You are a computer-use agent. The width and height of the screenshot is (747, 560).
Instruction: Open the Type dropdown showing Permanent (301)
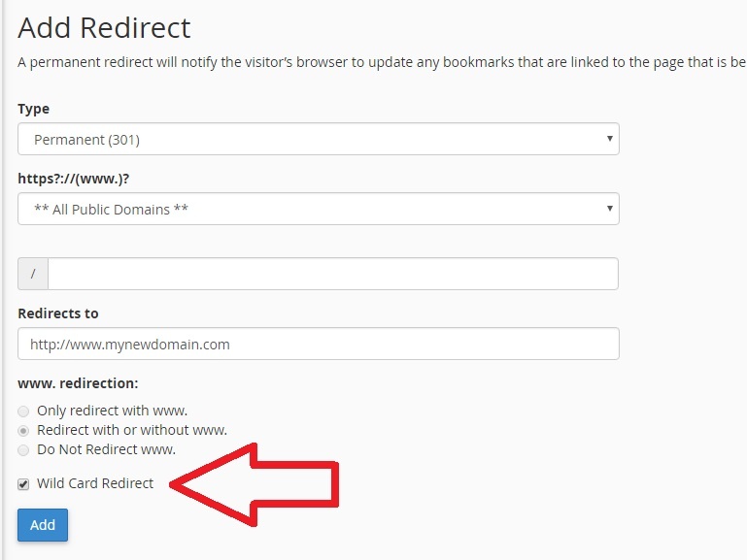pyautogui.click(x=319, y=139)
